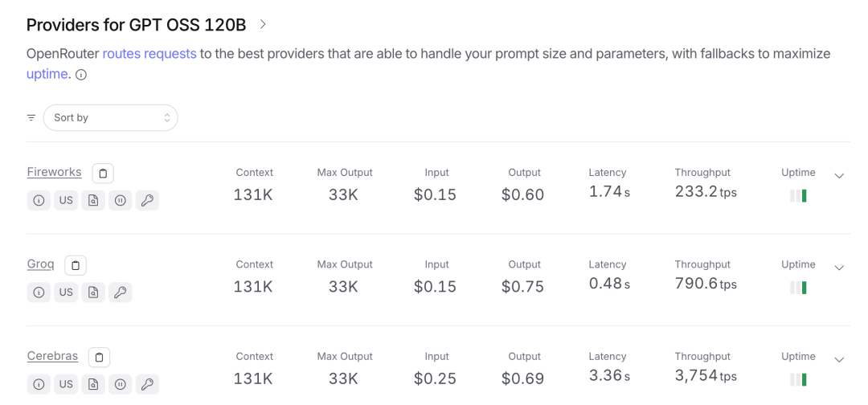
Task: Open the routes requests link
Action: pyautogui.click(x=149, y=54)
